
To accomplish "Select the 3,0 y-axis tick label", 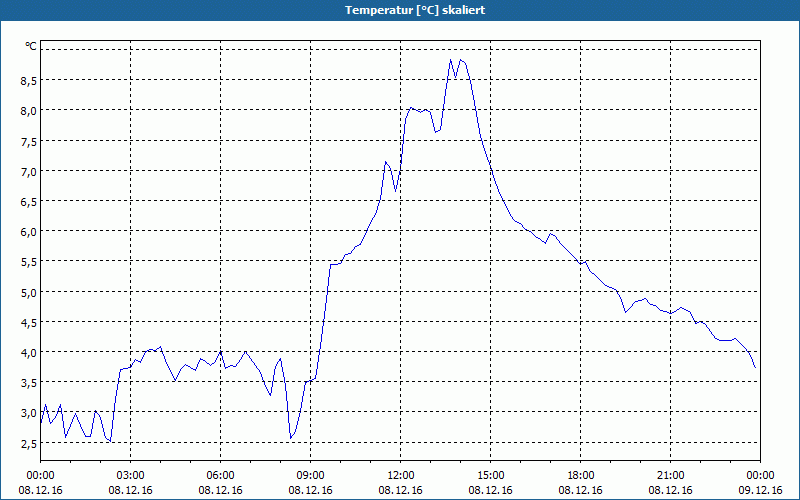I will click(29, 413).
